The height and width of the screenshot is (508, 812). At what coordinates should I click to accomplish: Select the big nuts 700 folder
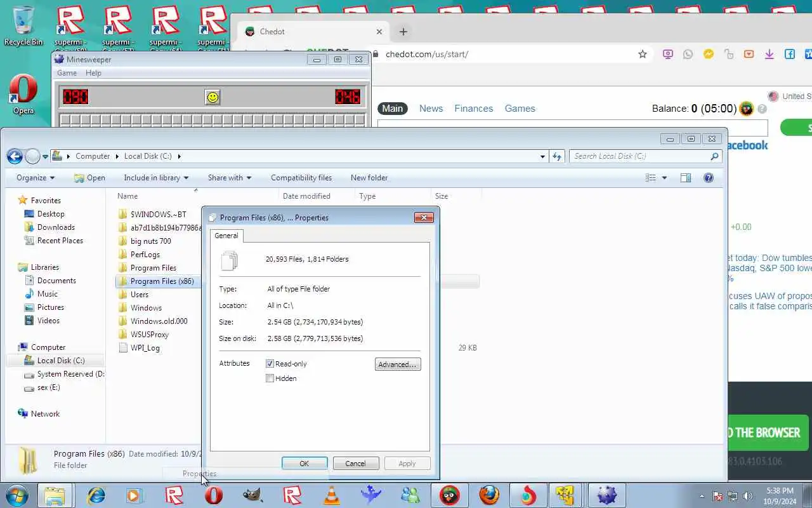[x=150, y=241]
